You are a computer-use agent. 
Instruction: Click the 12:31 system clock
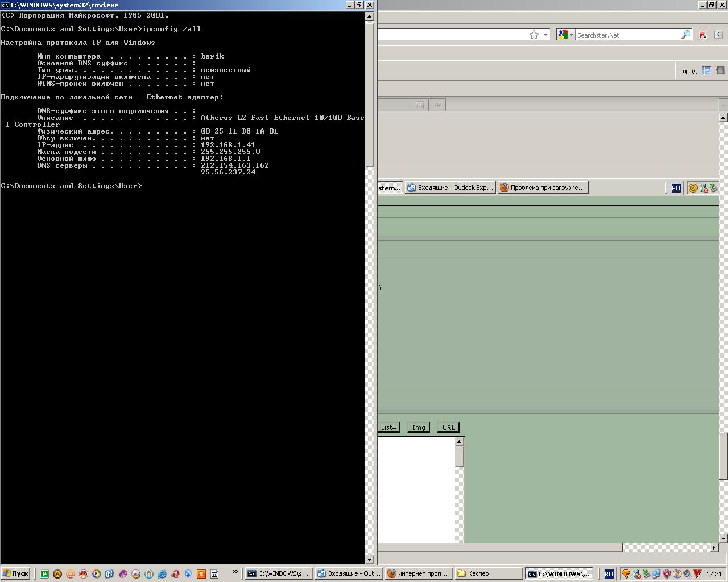(x=714, y=574)
